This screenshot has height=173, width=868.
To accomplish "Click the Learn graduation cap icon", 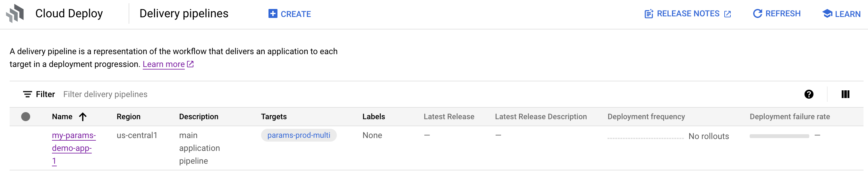I will (x=827, y=13).
